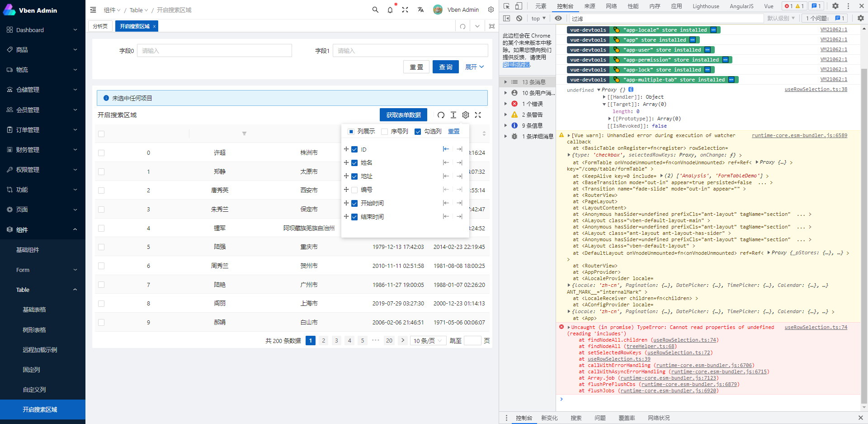Open the 默认级别 log level dropdown
Image resolution: width=868 pixels, height=424 pixels.
(781, 18)
